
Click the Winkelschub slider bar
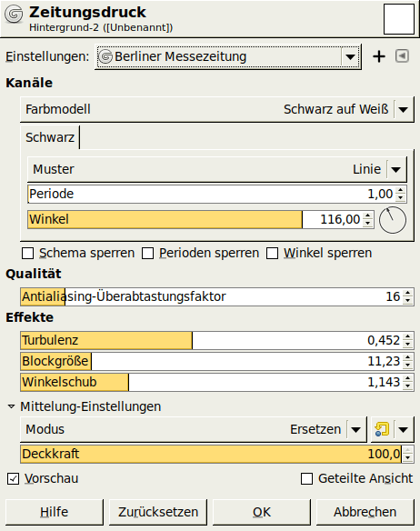click(212, 382)
